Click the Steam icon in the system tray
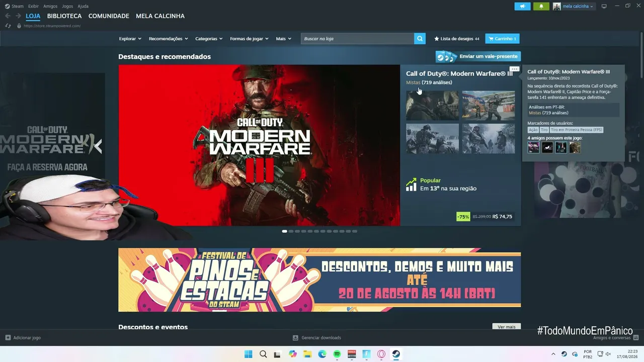This screenshot has height=362, width=644. coord(564,354)
